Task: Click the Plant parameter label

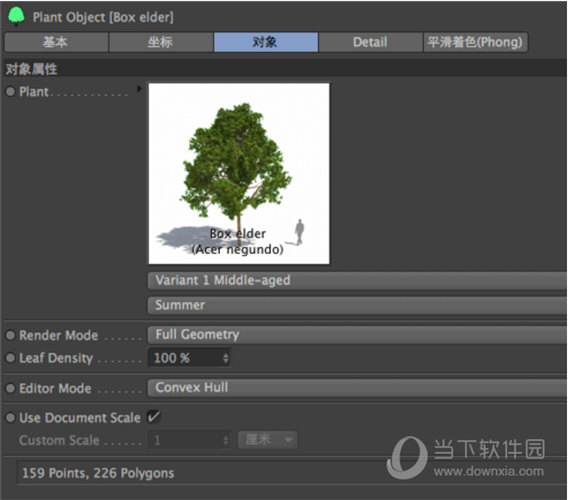Action: (x=34, y=92)
